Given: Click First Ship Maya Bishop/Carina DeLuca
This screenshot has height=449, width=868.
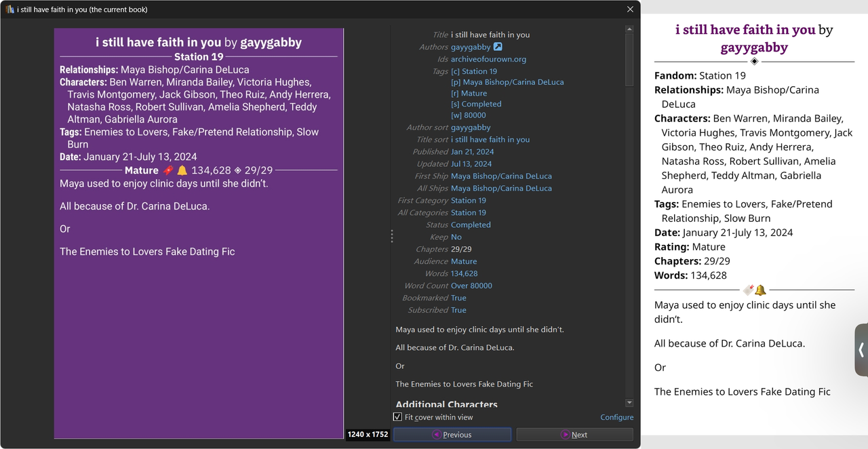Looking at the screenshot, I should pyautogui.click(x=501, y=176).
